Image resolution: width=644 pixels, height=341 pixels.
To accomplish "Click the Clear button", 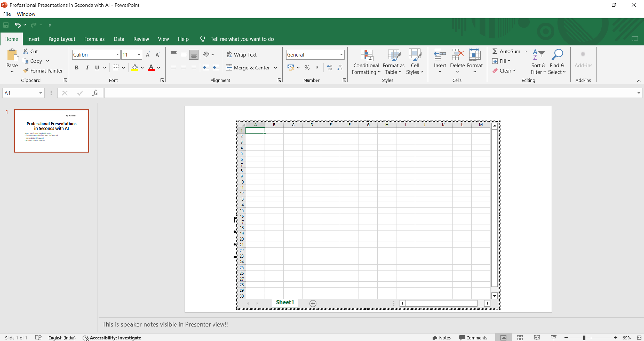I will coord(504,71).
